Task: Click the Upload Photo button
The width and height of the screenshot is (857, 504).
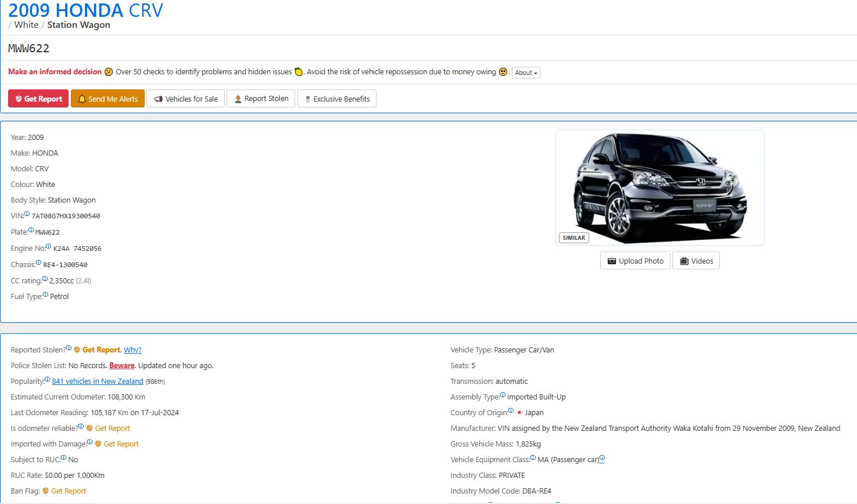Action: pyautogui.click(x=635, y=261)
